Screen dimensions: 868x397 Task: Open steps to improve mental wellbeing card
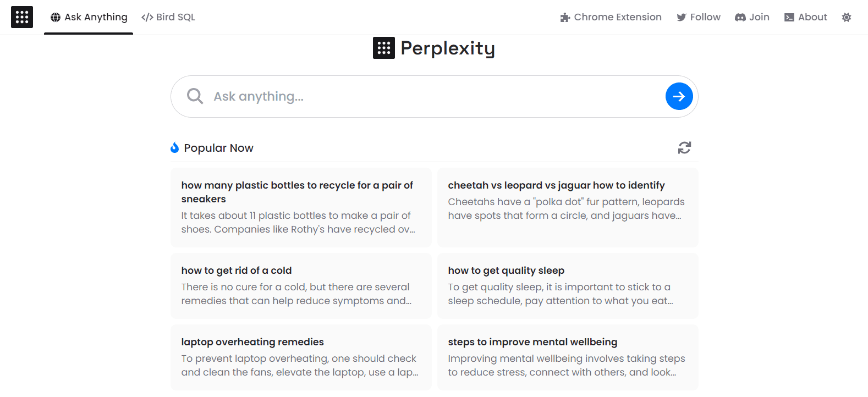coord(568,357)
